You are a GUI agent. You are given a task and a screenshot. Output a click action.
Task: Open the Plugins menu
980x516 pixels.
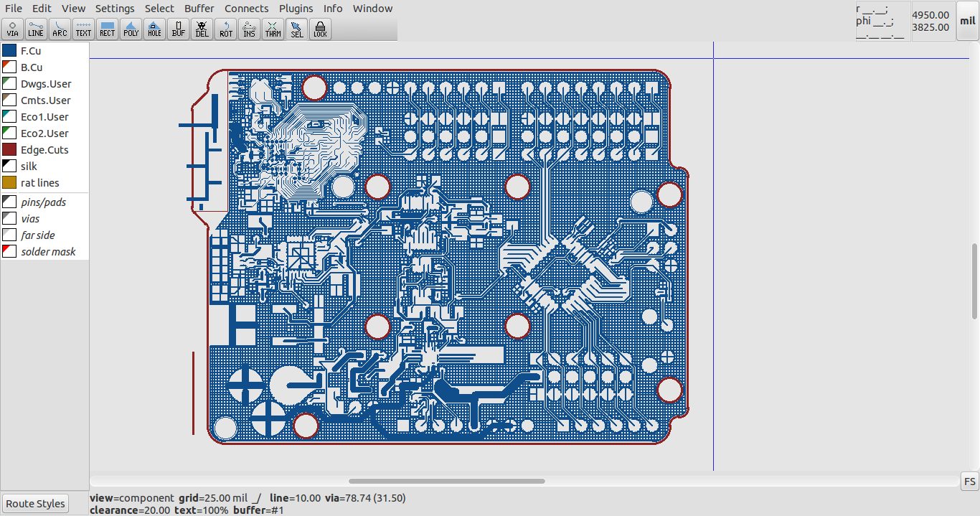[x=296, y=9]
